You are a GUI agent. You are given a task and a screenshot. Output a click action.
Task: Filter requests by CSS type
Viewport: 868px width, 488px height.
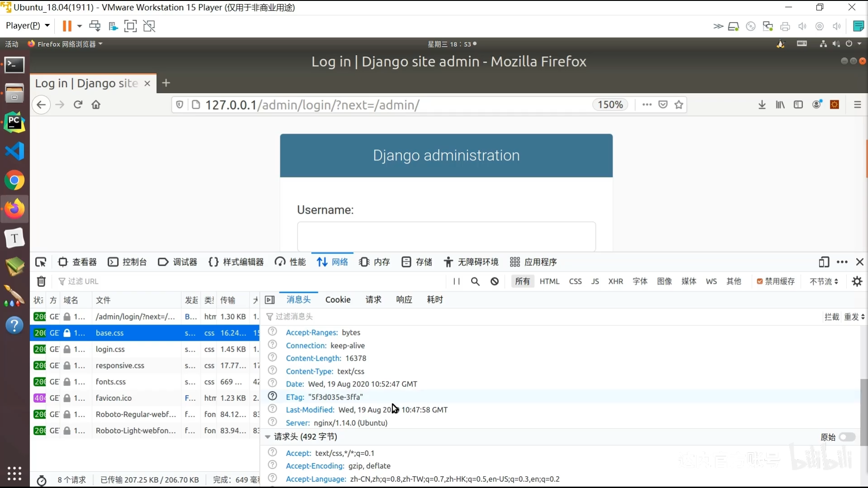pyautogui.click(x=575, y=282)
